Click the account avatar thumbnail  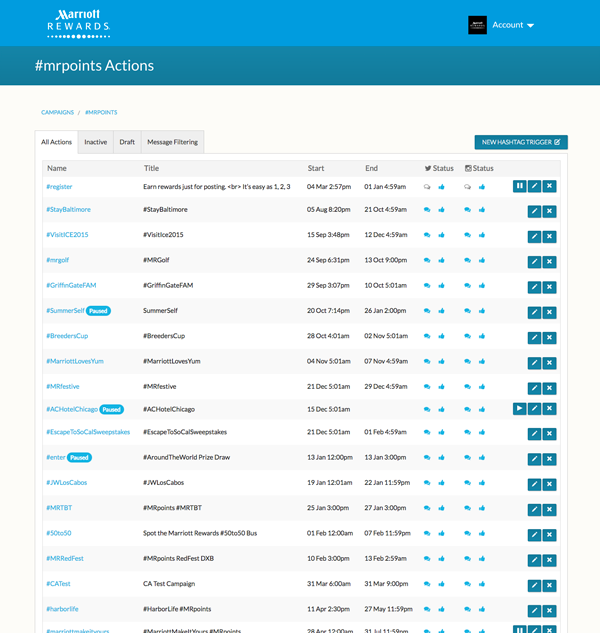477,25
